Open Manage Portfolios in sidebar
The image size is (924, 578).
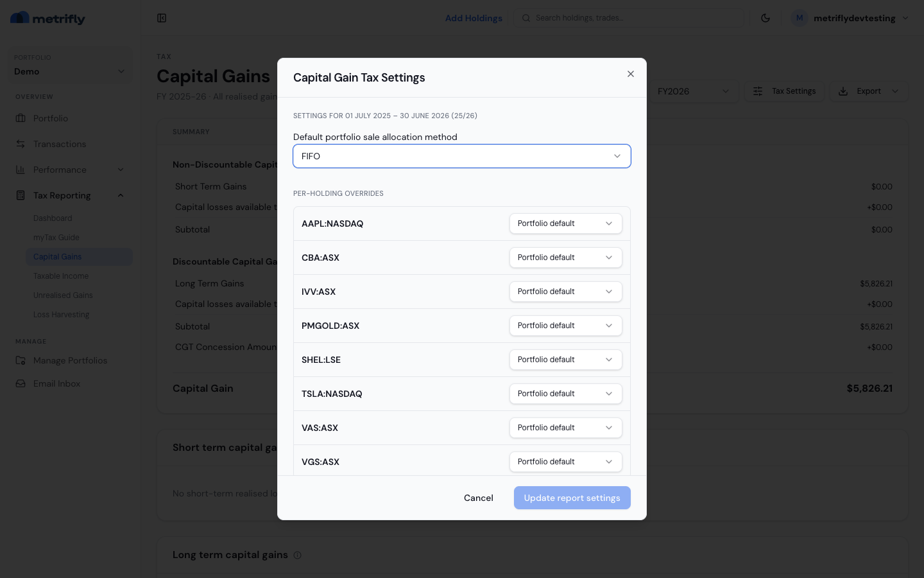coord(70,360)
